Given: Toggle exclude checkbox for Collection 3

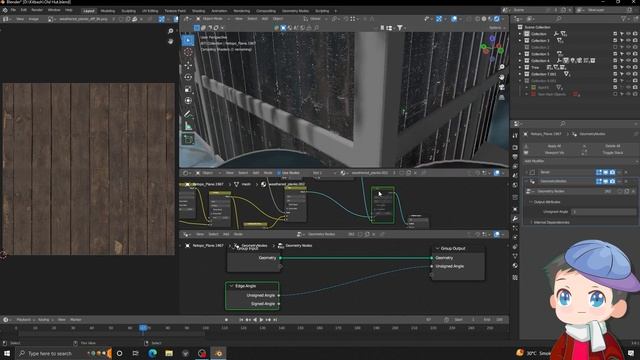Looking at the screenshot, I should 615,41.
